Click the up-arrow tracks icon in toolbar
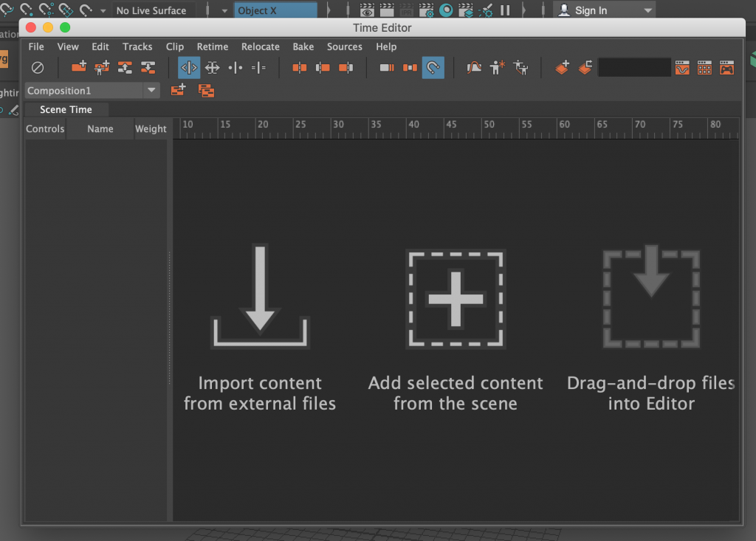This screenshot has height=541, width=756. click(125, 67)
